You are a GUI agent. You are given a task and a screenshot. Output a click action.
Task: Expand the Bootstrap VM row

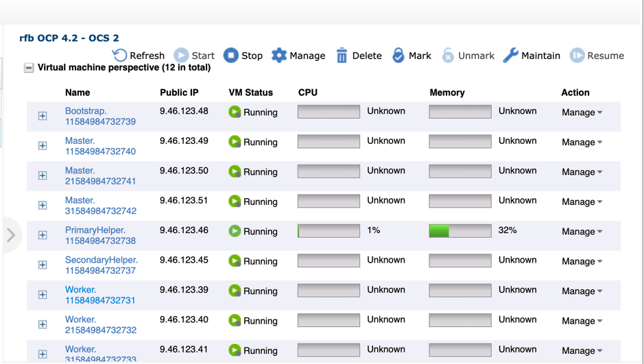tap(43, 116)
